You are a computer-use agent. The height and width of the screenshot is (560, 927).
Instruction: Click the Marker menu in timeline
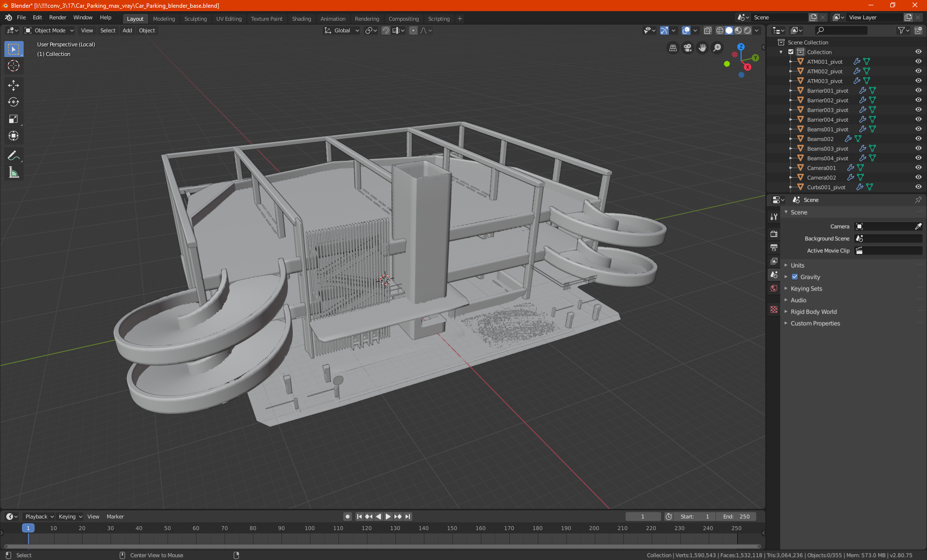115,517
